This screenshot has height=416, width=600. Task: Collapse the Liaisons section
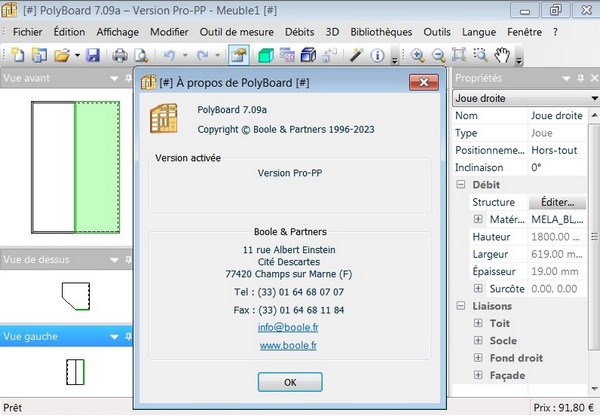pos(461,306)
